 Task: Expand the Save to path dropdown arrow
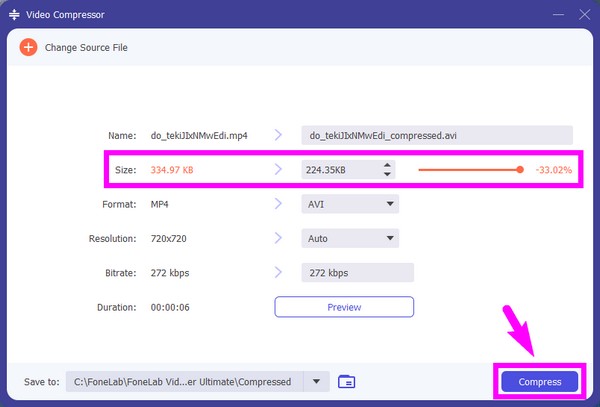click(x=316, y=381)
